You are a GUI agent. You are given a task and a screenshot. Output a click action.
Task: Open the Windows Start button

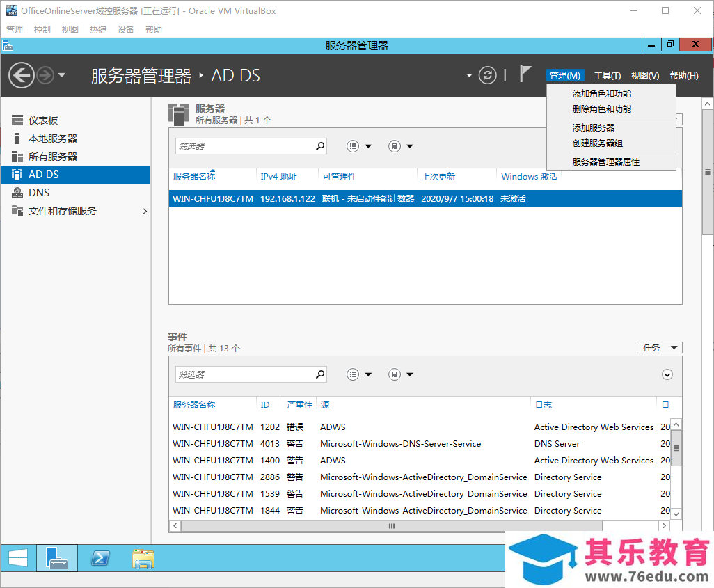pyautogui.click(x=18, y=558)
